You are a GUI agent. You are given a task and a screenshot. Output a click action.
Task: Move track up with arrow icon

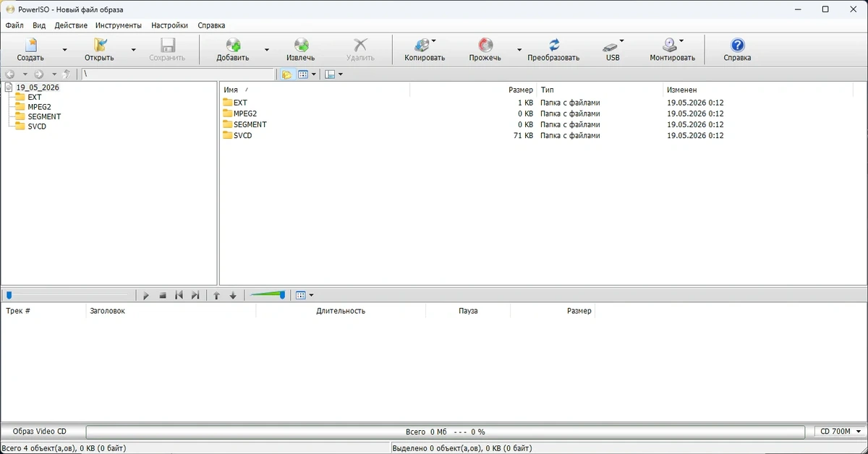(216, 295)
